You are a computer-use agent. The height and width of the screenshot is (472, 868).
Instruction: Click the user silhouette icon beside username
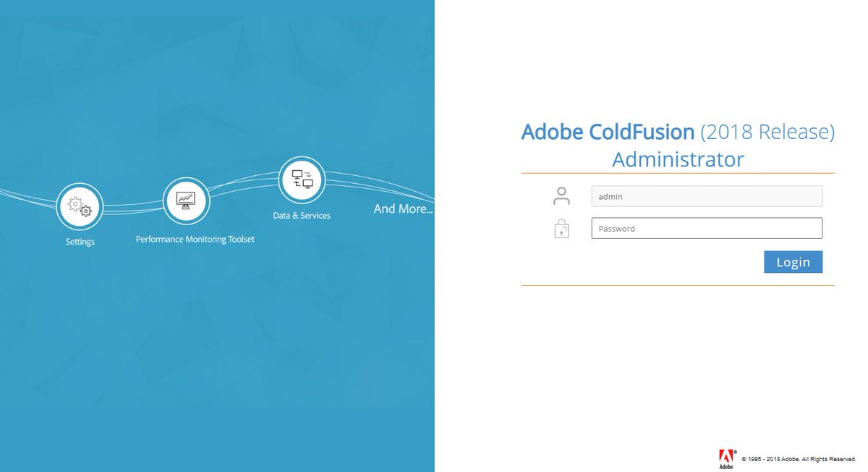tap(561, 195)
